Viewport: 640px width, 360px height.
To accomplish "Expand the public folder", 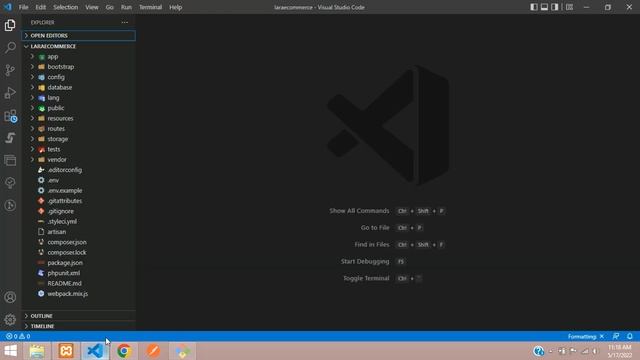I will pos(78,108).
